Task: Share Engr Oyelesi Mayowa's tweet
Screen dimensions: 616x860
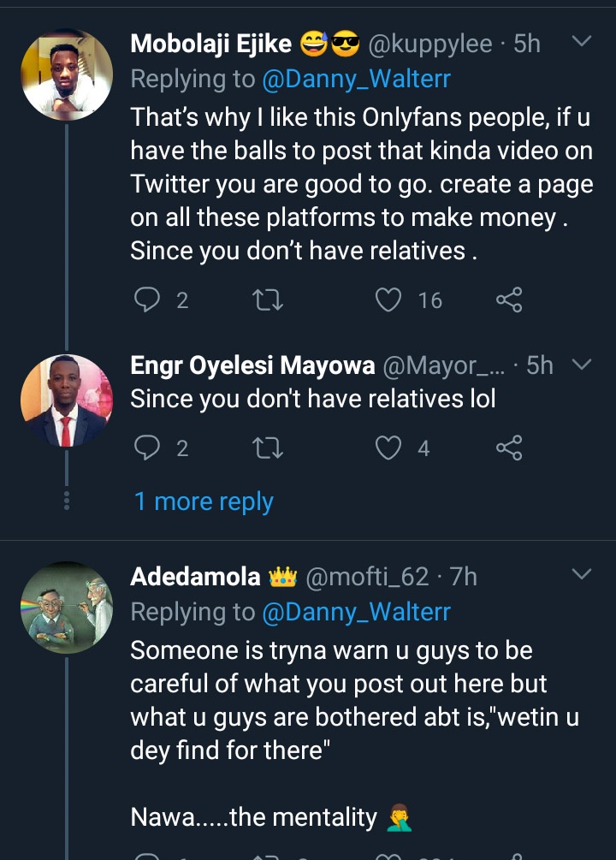Action: [x=509, y=448]
